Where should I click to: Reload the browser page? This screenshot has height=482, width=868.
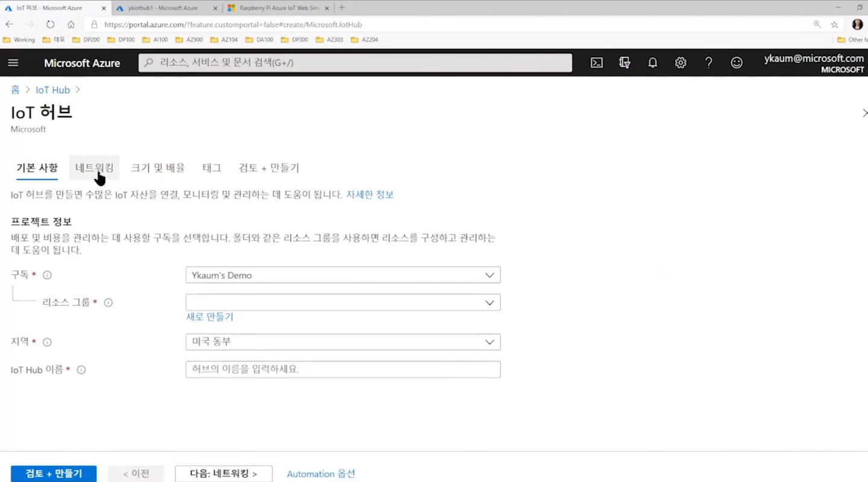[x=51, y=25]
